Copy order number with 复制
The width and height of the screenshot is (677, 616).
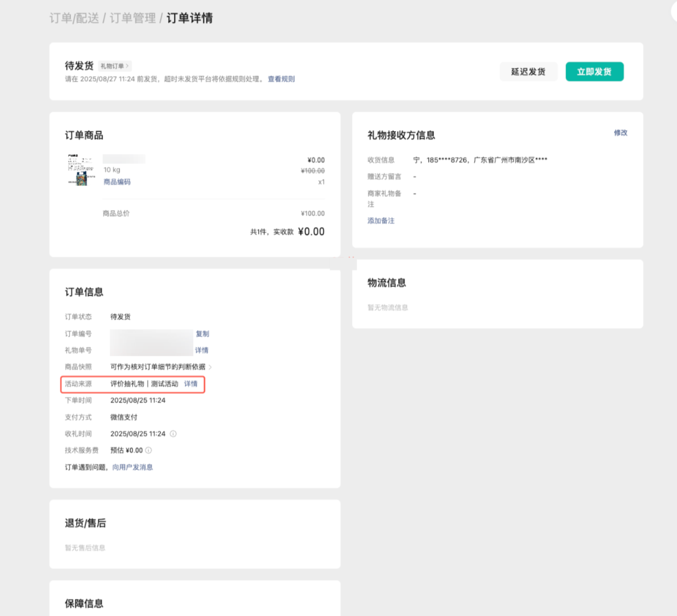(x=202, y=334)
